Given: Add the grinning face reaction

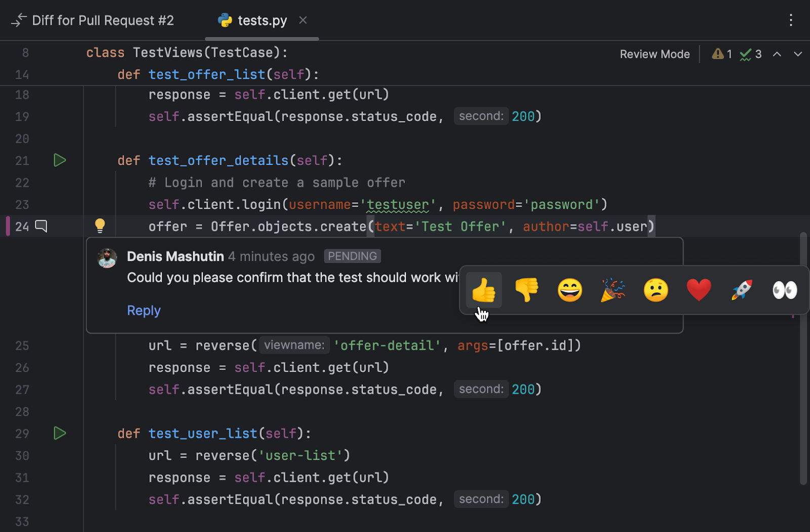Looking at the screenshot, I should tap(570, 290).
